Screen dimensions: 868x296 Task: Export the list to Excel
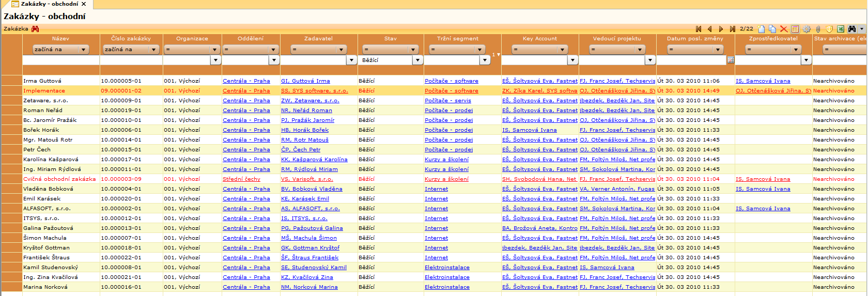click(841, 29)
